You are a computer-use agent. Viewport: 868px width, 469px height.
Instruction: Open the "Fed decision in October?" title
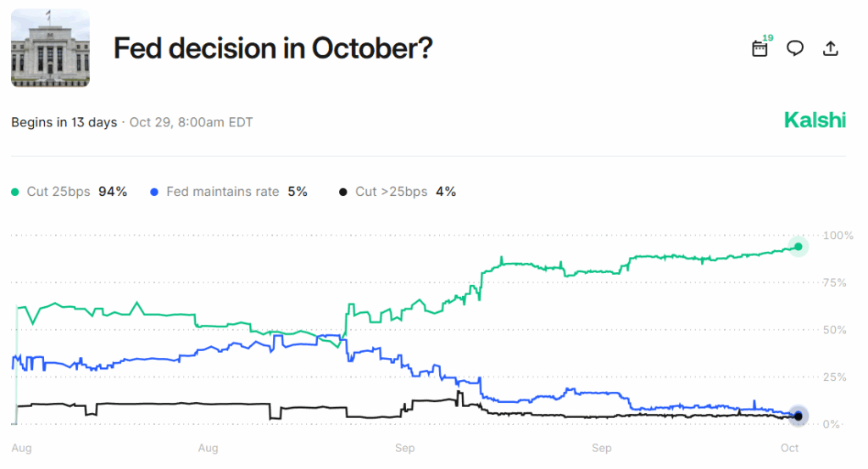(x=273, y=49)
